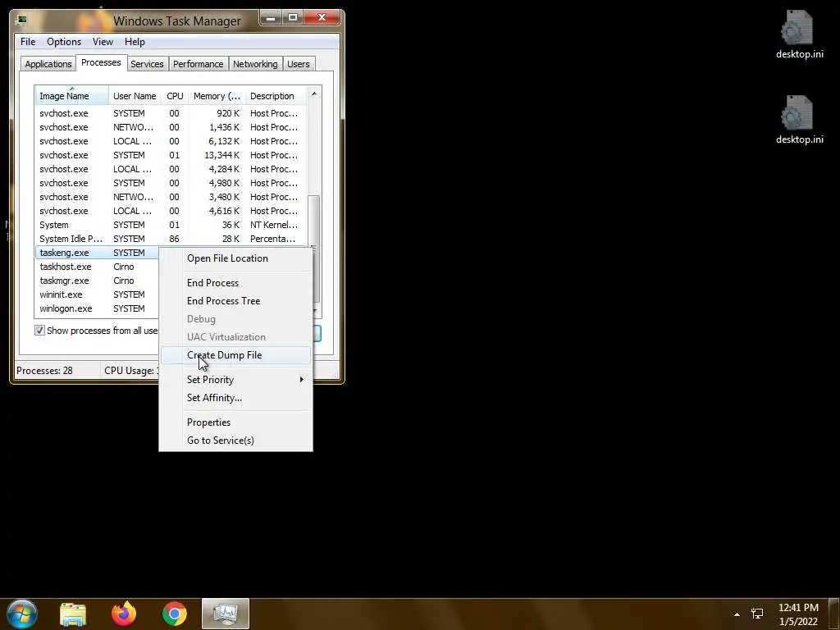Sort by CPU column header
This screenshot has width=840, height=630.
(175, 96)
